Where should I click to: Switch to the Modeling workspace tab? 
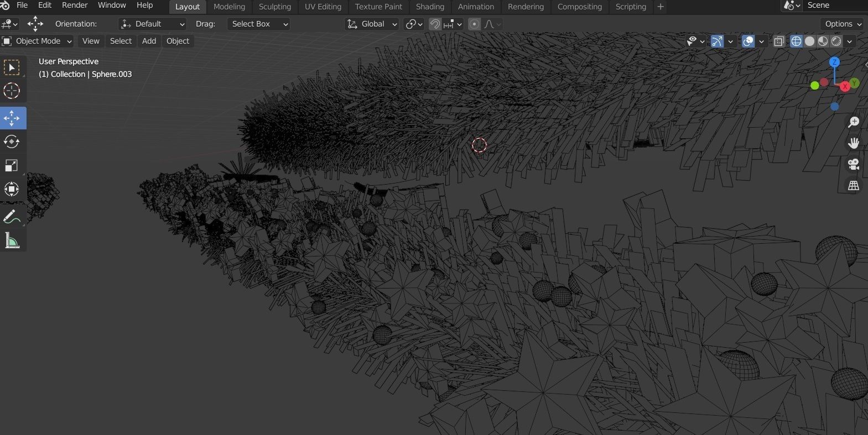click(x=229, y=7)
